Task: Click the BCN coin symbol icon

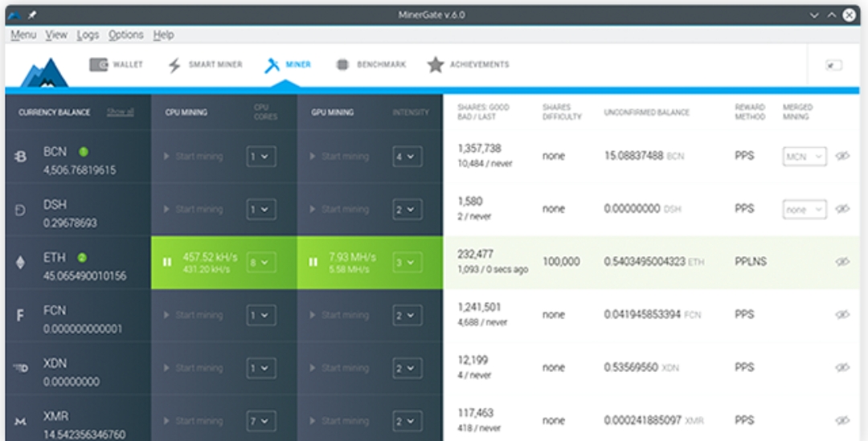Action: 20,157
